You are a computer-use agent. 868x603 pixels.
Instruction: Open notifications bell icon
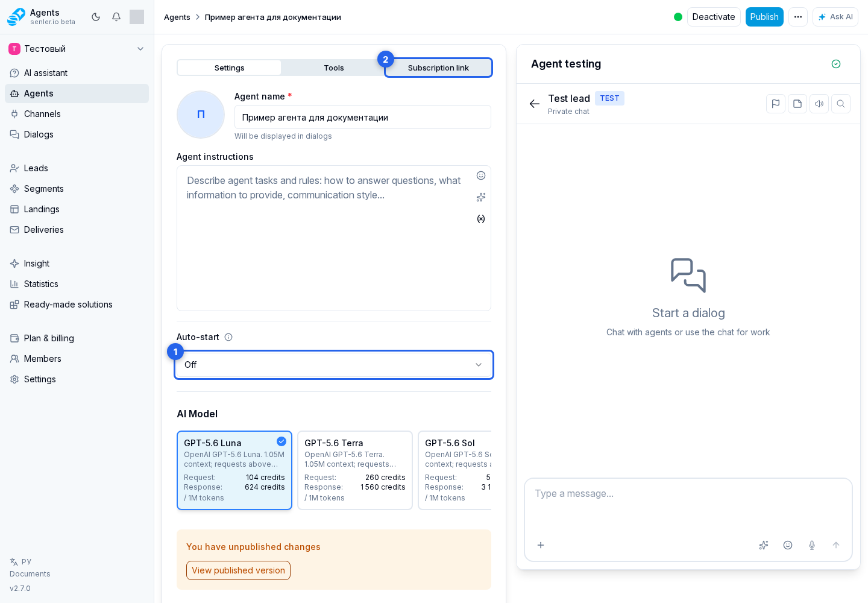pyautogui.click(x=116, y=17)
